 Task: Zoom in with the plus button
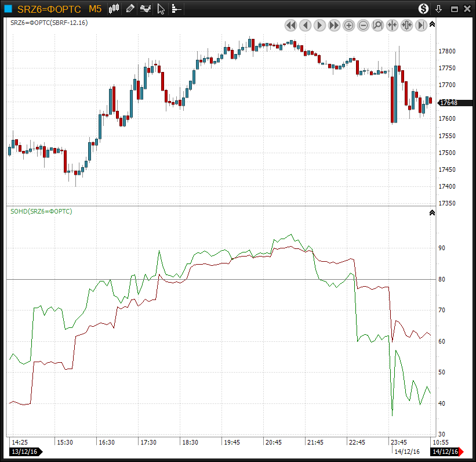349,25
